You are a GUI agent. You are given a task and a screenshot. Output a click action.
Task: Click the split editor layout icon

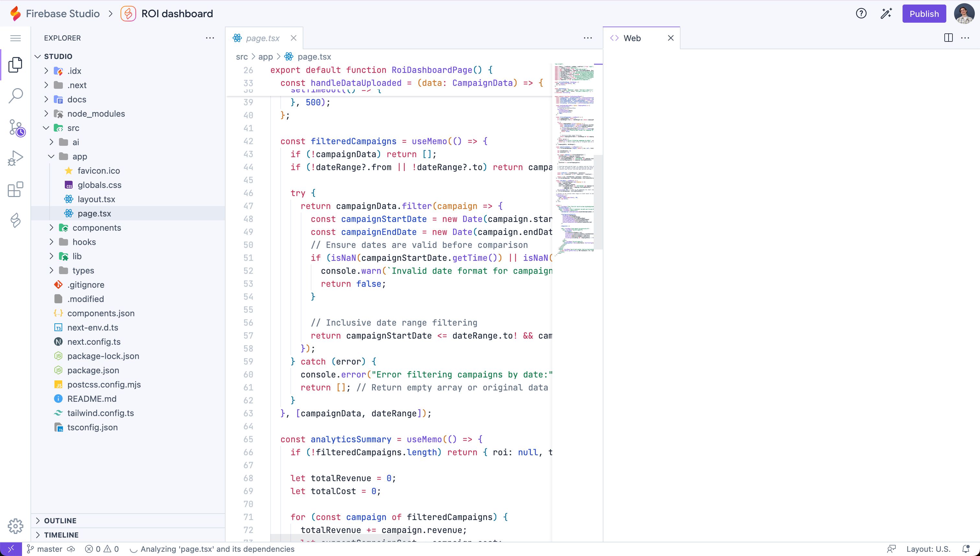pyautogui.click(x=948, y=38)
